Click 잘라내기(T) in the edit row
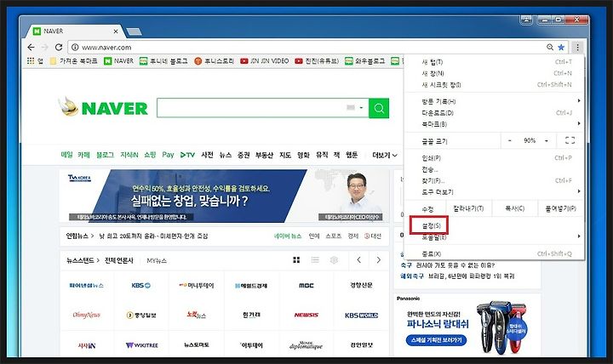 468,208
